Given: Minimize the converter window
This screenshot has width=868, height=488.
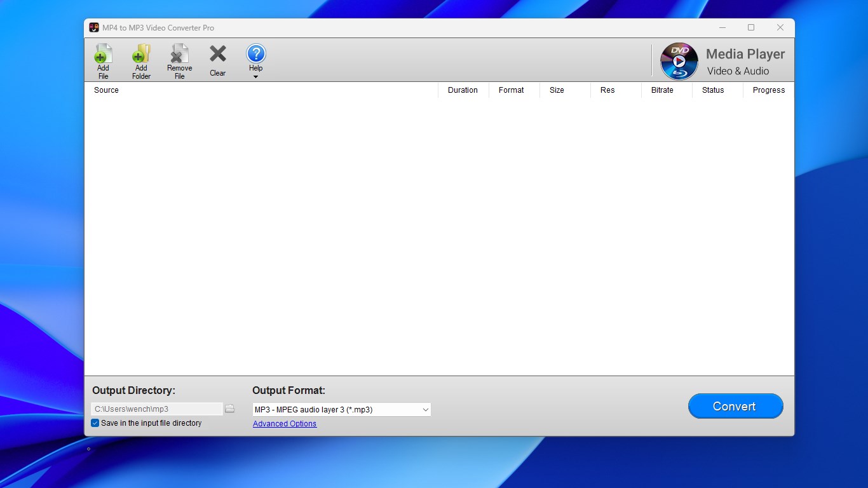Looking at the screenshot, I should click(x=722, y=28).
